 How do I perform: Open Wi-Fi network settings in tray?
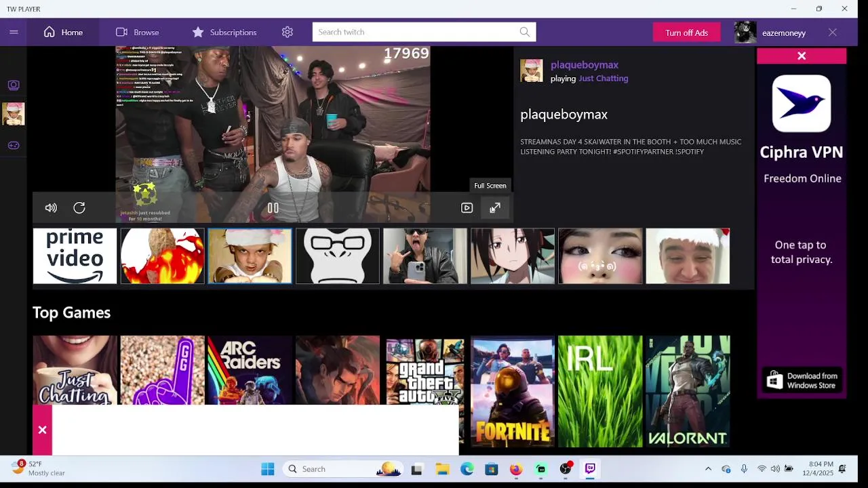point(762,469)
